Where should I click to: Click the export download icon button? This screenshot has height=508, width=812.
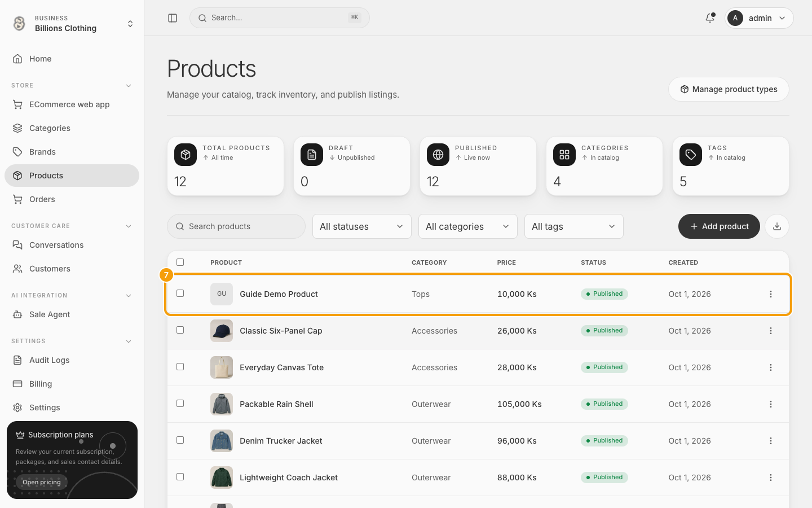click(777, 226)
